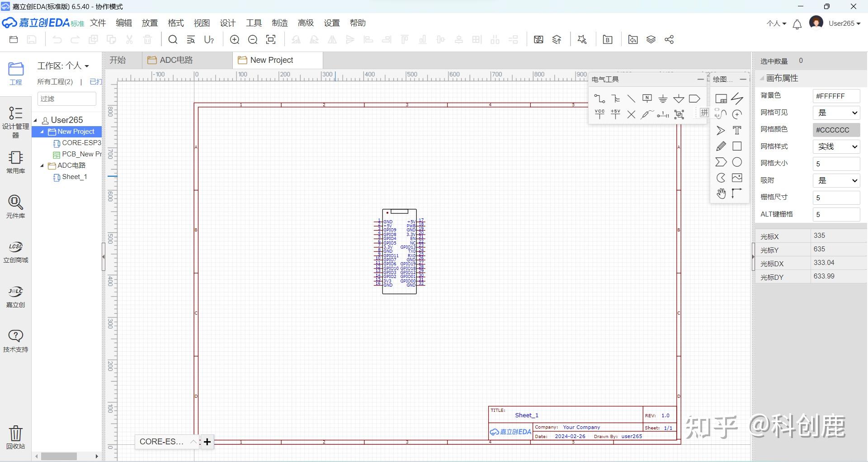
Task: Open the Personal mode dropdown in header
Action: coord(776,24)
